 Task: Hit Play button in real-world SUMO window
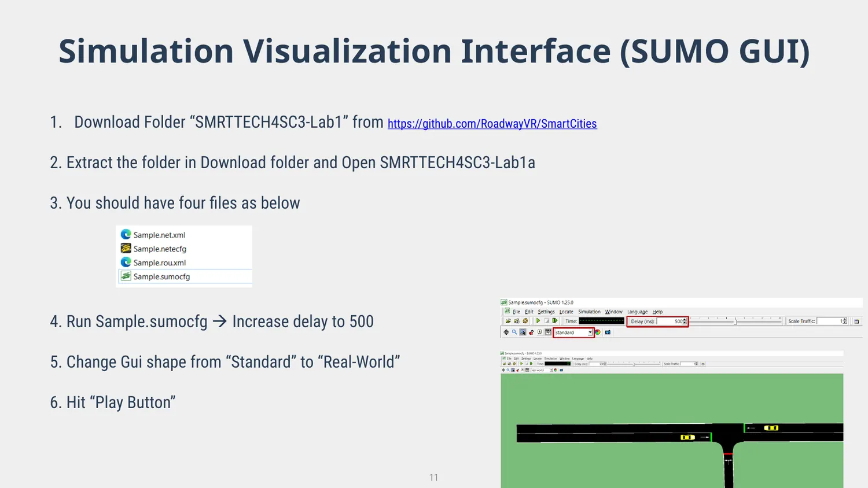click(521, 364)
